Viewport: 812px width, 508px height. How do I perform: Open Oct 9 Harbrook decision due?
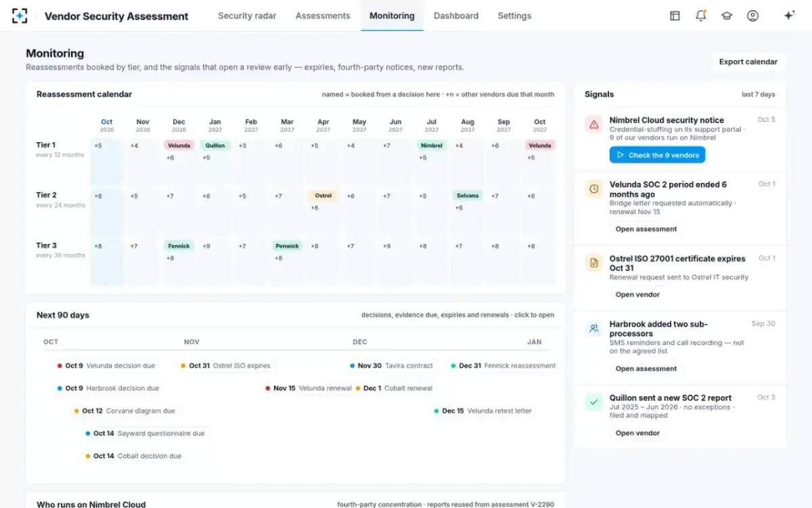108,388
